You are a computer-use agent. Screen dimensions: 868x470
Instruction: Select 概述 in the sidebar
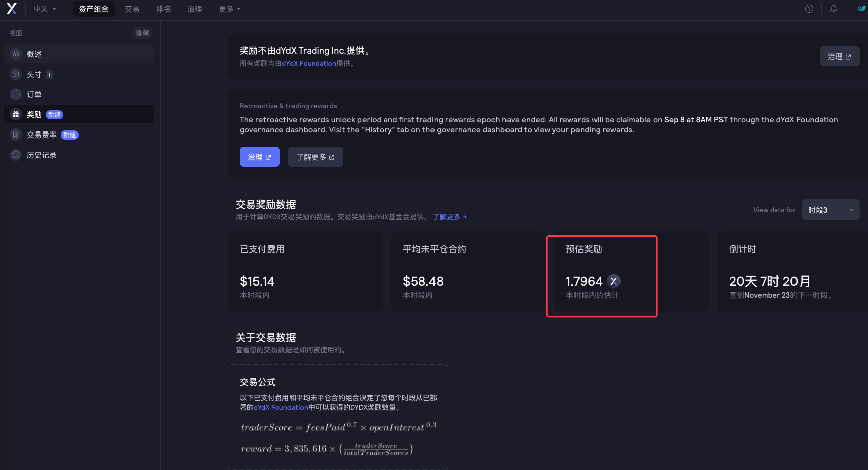(x=79, y=54)
